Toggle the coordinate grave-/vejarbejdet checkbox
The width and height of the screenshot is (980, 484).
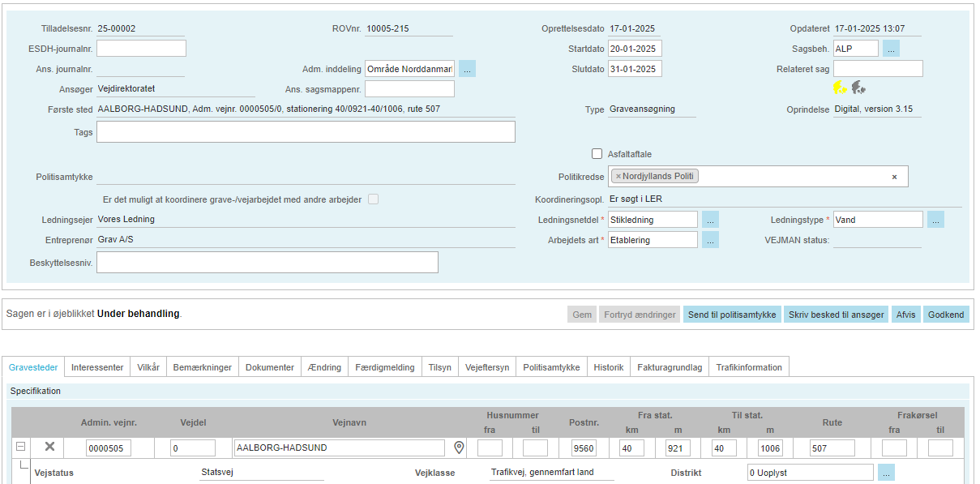point(374,199)
